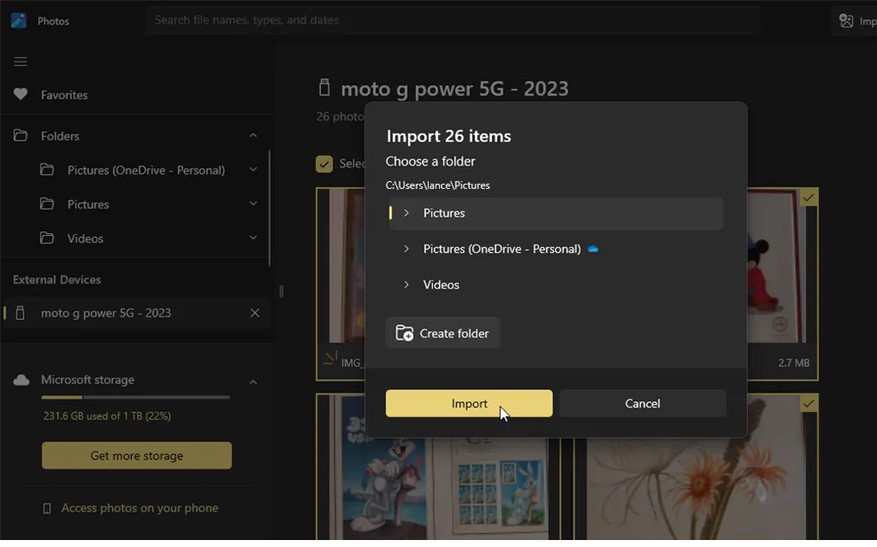
Task: Click the sidebar vertical scrollbar
Action: (x=270, y=208)
